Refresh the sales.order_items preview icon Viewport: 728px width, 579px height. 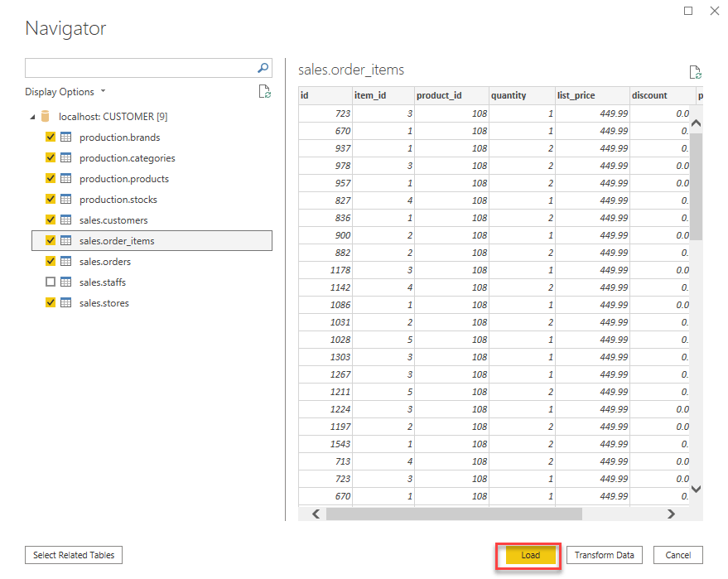click(695, 71)
